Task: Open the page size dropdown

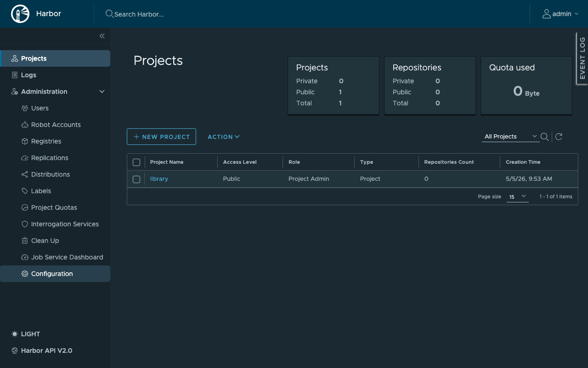Action: pyautogui.click(x=517, y=196)
